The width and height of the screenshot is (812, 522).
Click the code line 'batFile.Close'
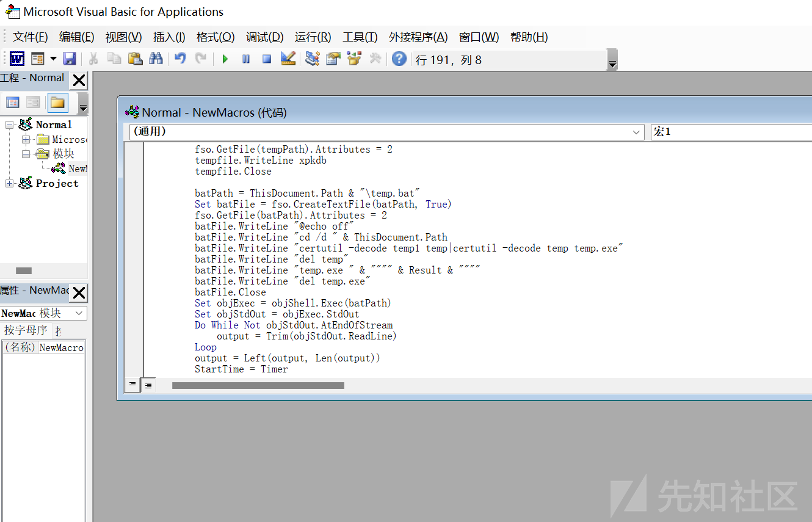[x=230, y=292]
